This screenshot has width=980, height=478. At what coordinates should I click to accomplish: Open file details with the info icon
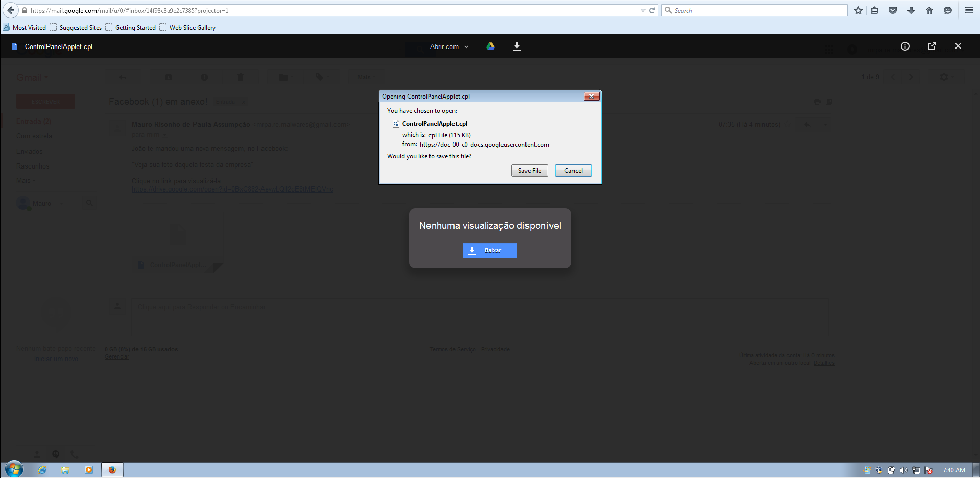[x=905, y=46]
